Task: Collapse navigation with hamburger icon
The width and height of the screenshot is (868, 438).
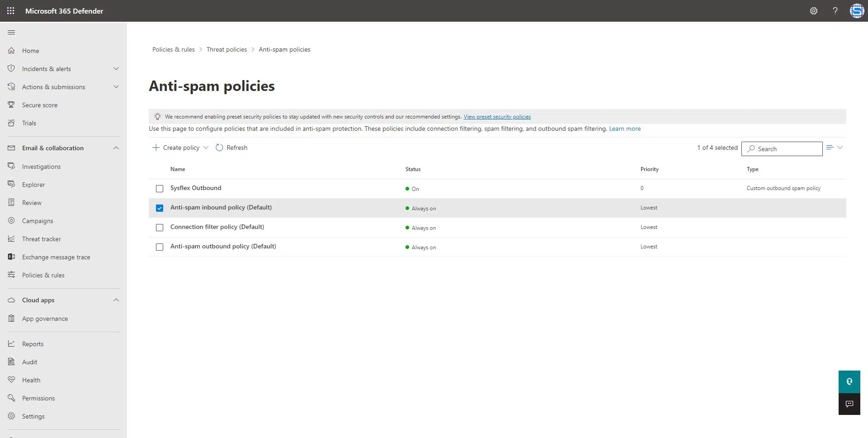Action: point(12,32)
